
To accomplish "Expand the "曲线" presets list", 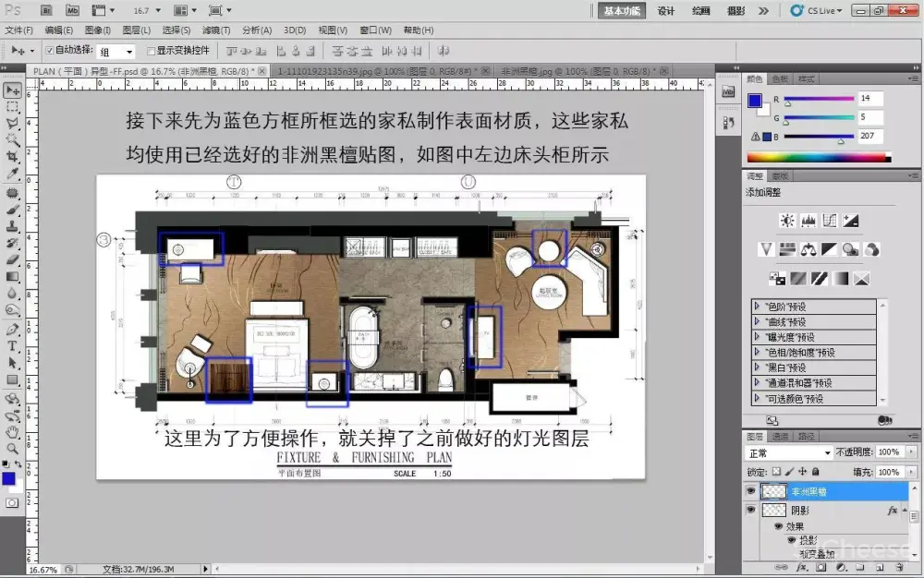I will (x=759, y=321).
